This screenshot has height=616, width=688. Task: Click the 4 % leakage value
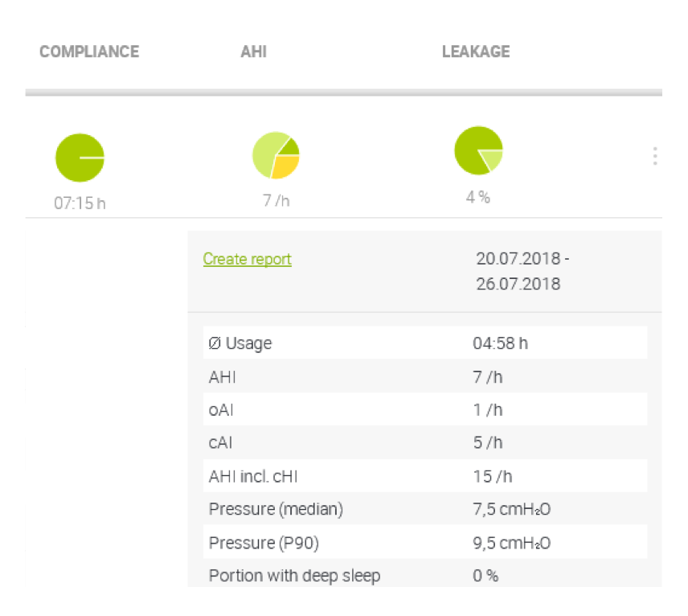pyautogui.click(x=478, y=197)
